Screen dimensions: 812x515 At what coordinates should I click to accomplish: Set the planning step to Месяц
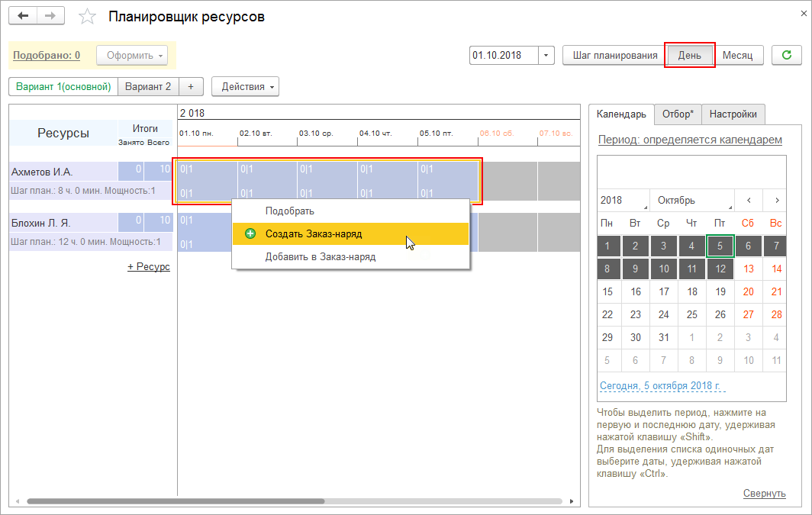point(737,56)
